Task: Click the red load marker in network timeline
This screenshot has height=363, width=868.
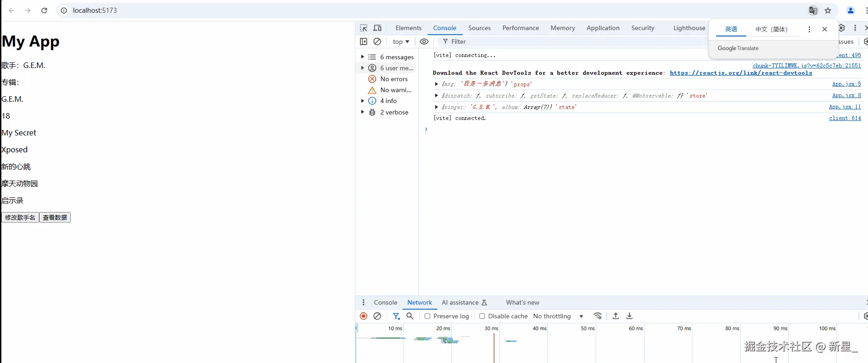Action: [x=494, y=347]
